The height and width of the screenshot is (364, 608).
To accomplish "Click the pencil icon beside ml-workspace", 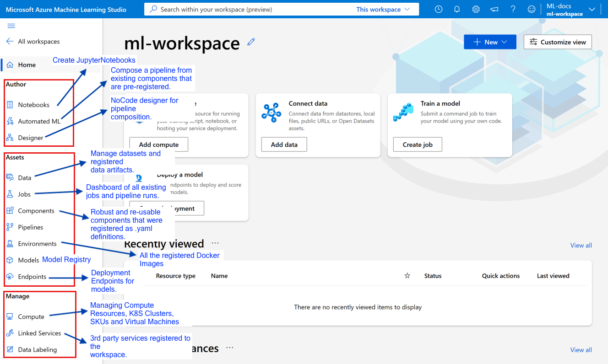I will pos(251,42).
